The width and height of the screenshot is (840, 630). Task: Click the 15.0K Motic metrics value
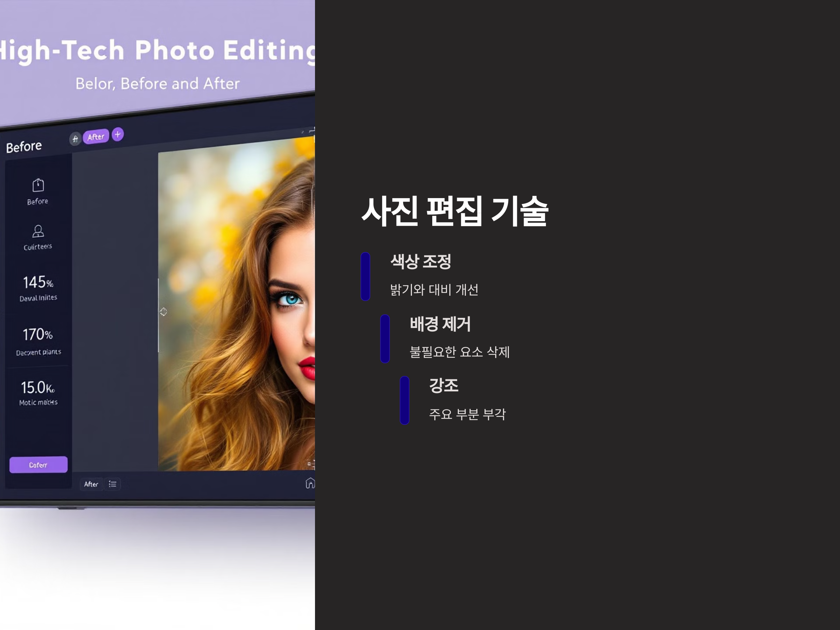pos(38,388)
